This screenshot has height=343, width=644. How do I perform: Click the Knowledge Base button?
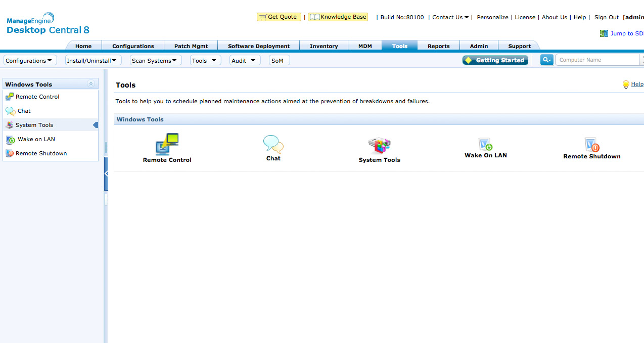click(338, 17)
